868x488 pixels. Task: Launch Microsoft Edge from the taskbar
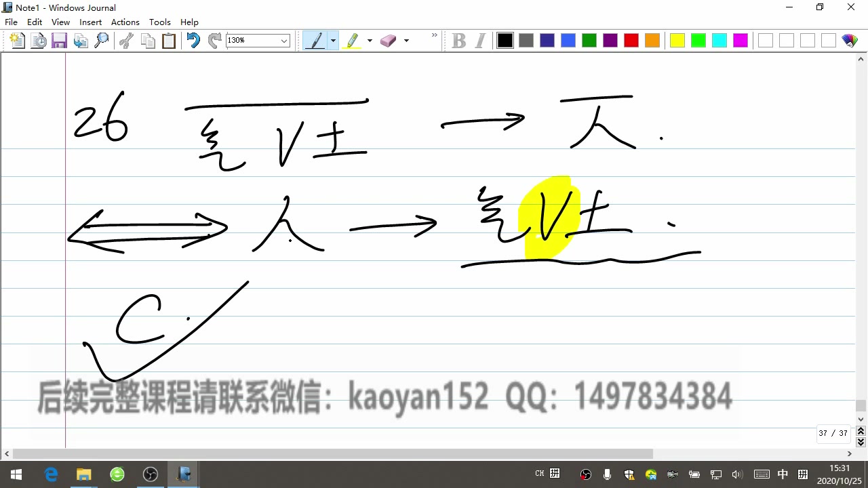point(51,474)
